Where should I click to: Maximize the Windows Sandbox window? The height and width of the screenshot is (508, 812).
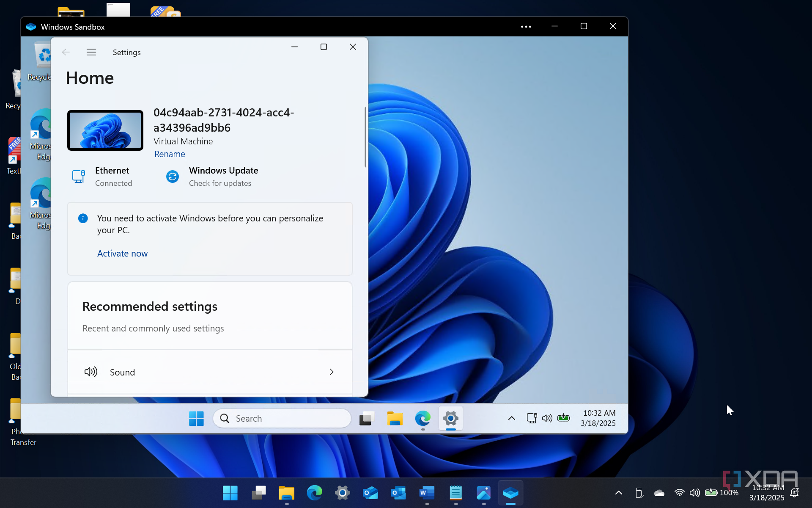[584, 26]
